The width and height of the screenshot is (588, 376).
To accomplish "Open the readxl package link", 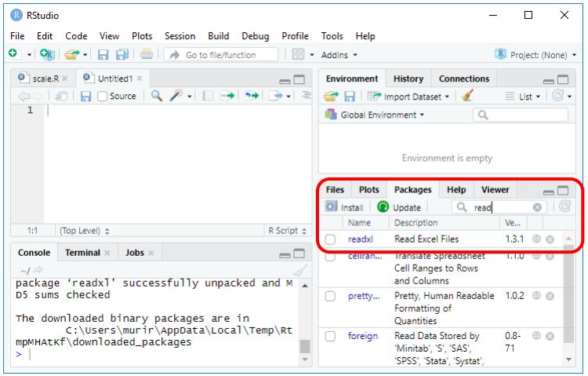I will point(361,239).
